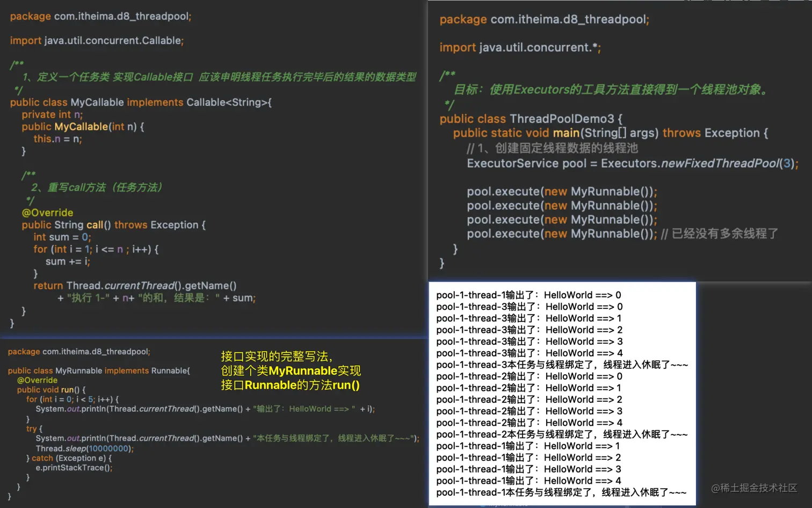Click output line 'pool-1-thread-1输出了：HelloWorld ==> 0'
Screen dimensions: 812x508
(x=528, y=295)
